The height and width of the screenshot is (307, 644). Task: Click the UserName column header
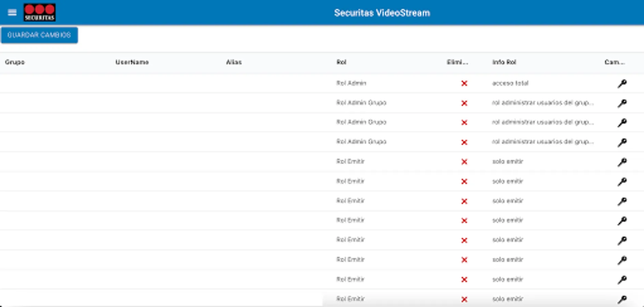132,62
